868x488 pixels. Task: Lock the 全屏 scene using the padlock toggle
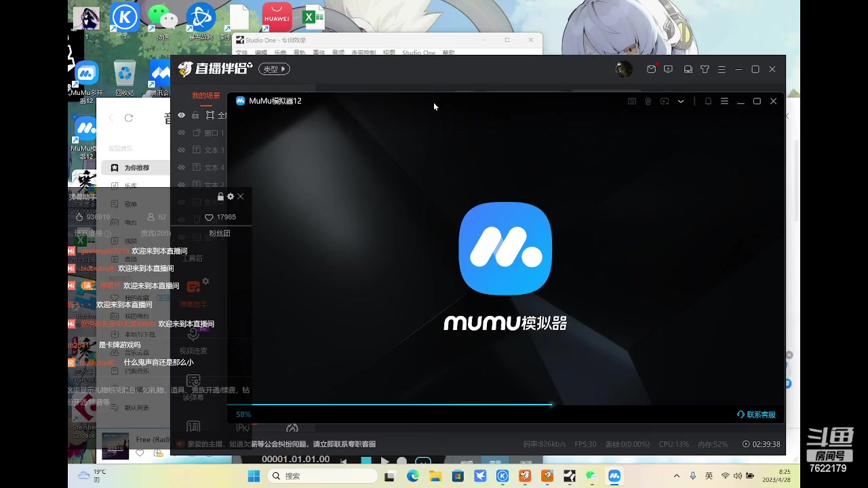click(195, 115)
